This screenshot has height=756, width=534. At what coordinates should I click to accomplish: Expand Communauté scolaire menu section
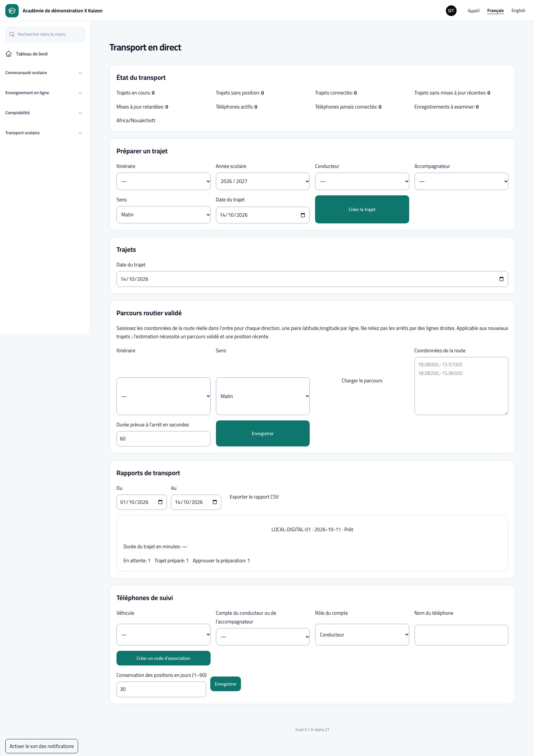(44, 73)
